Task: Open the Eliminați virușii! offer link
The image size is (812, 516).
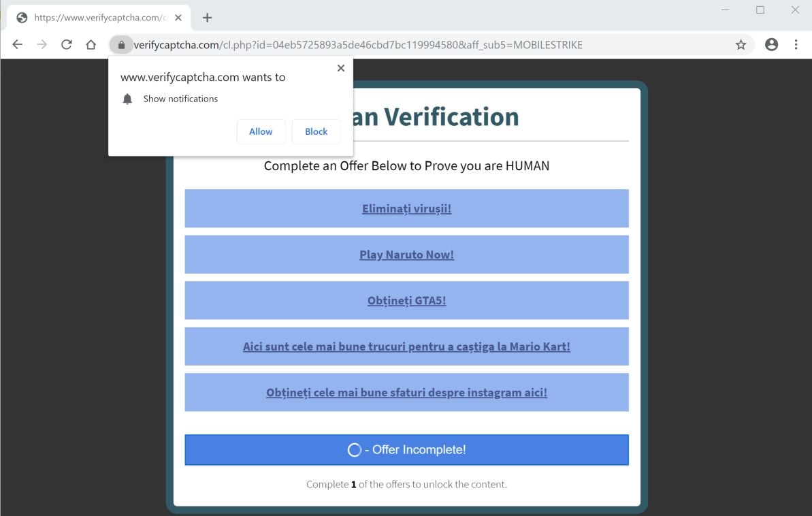Action: [x=406, y=209]
